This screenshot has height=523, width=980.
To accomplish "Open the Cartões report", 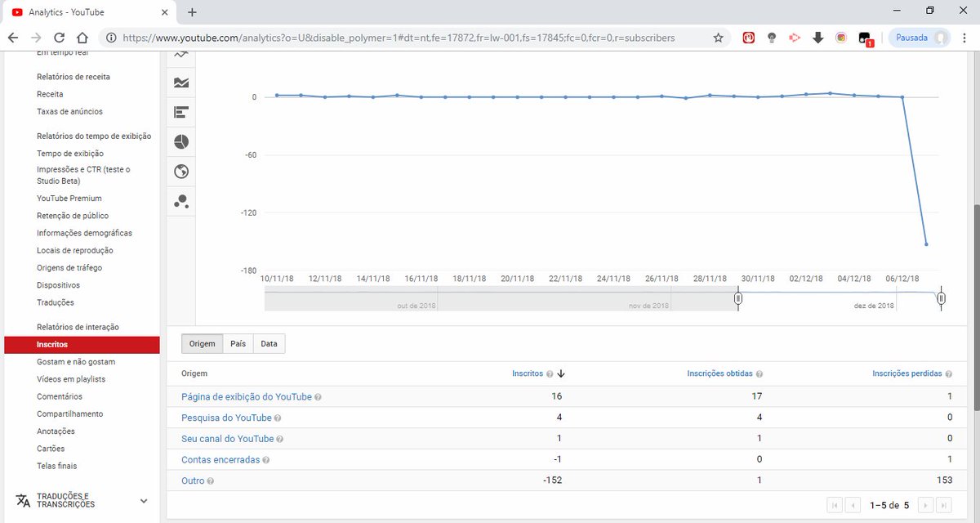I will coord(51,449).
